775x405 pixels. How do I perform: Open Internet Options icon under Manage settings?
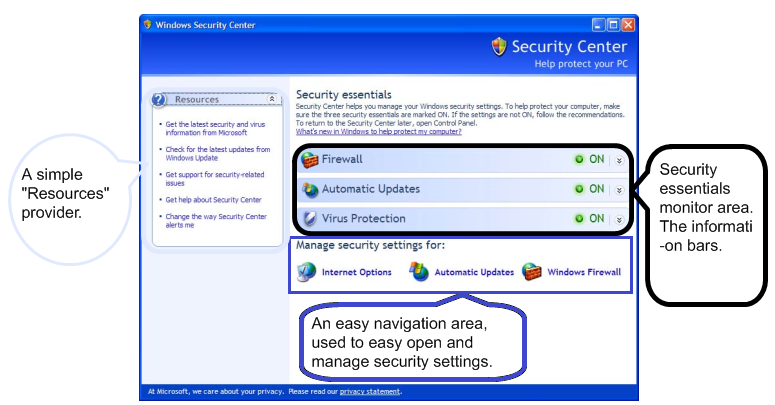(306, 272)
